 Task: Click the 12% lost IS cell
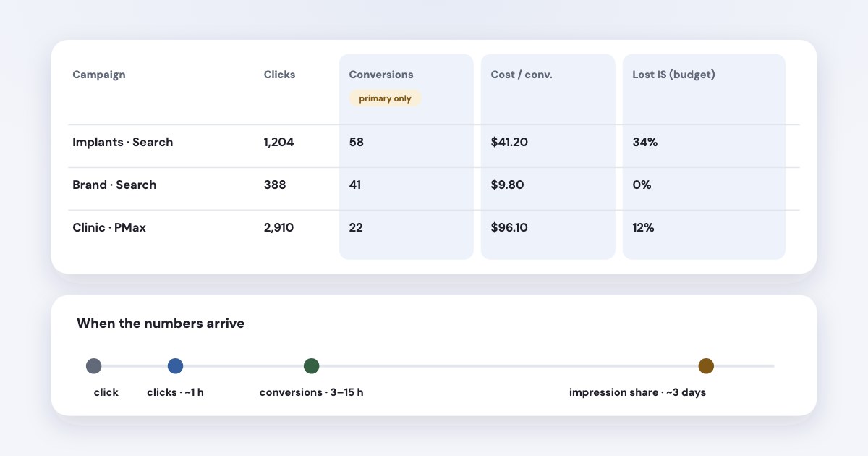click(x=644, y=227)
